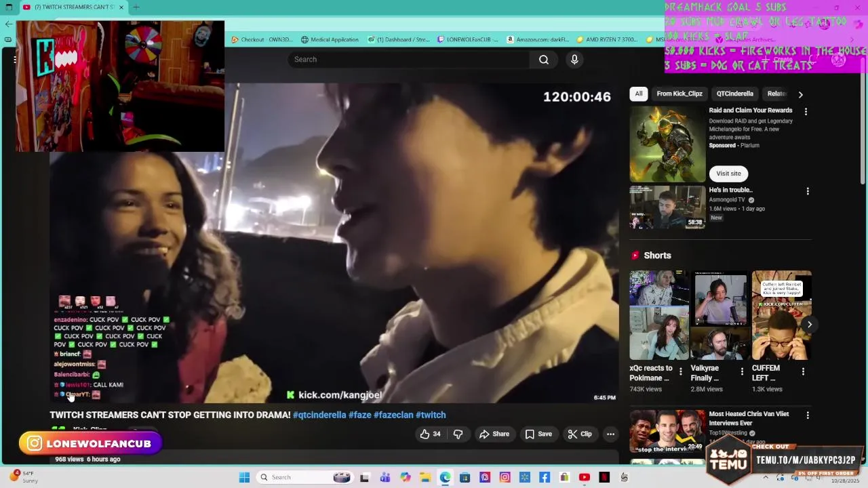Open options for Valkyrae Finally short
This screenshot has height=488, width=868.
742,371
